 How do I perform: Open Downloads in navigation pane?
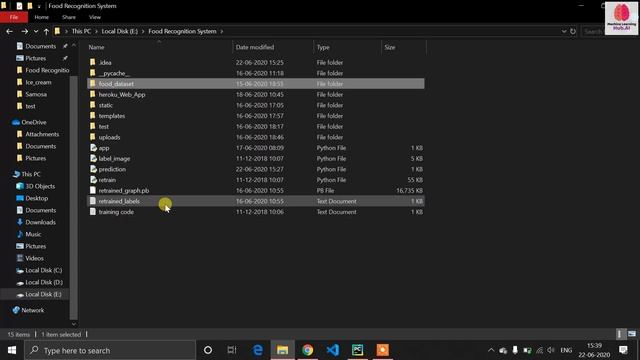tap(36, 222)
